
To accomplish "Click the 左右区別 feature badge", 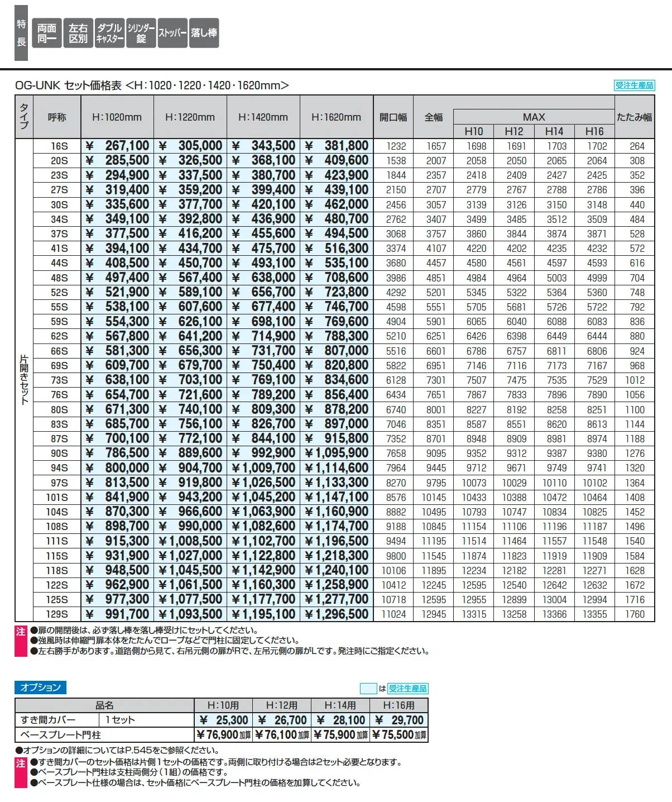I will (78, 33).
